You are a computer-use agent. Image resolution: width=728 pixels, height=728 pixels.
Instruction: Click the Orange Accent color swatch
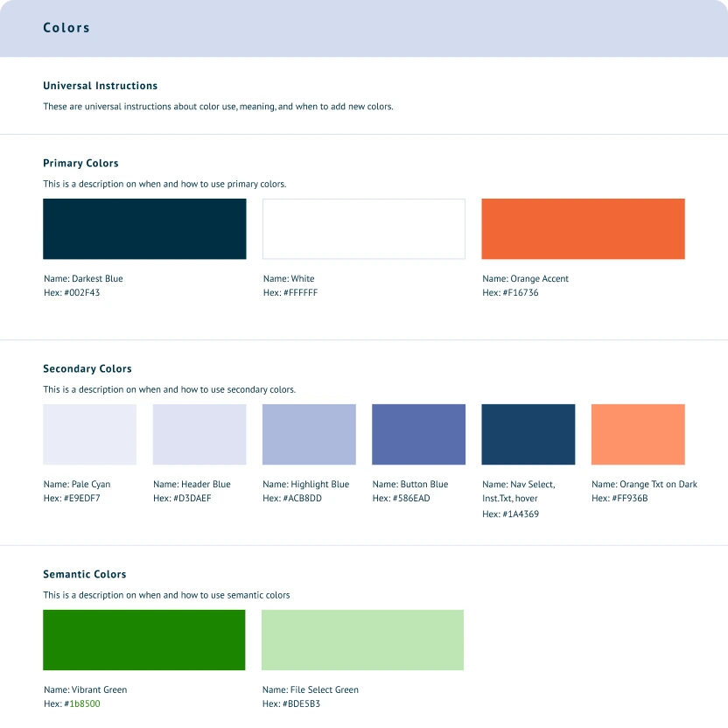click(583, 229)
